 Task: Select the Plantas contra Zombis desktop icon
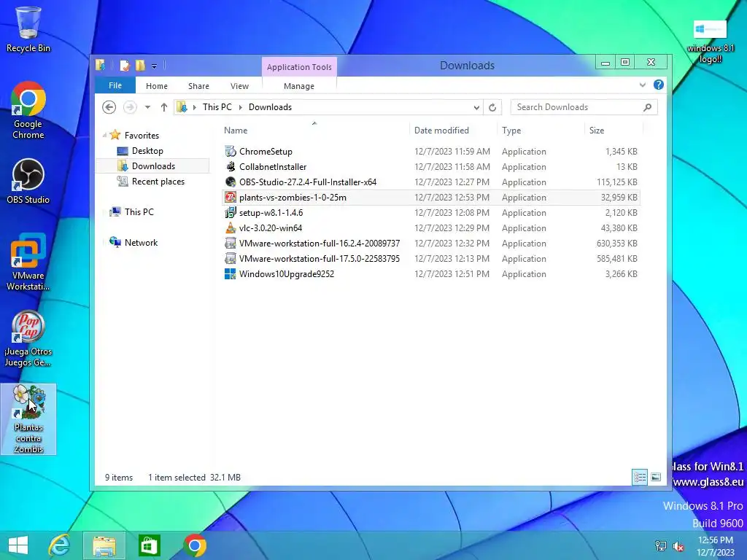(28, 419)
